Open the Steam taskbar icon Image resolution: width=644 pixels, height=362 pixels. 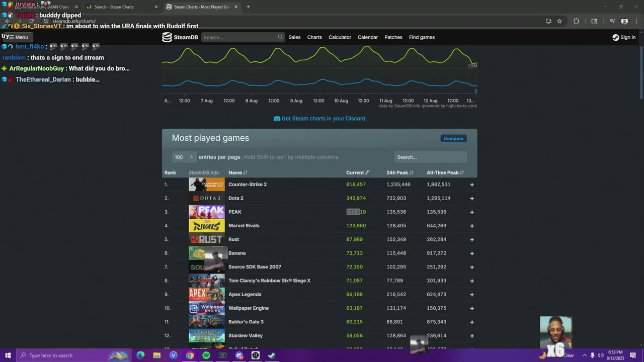272,355
